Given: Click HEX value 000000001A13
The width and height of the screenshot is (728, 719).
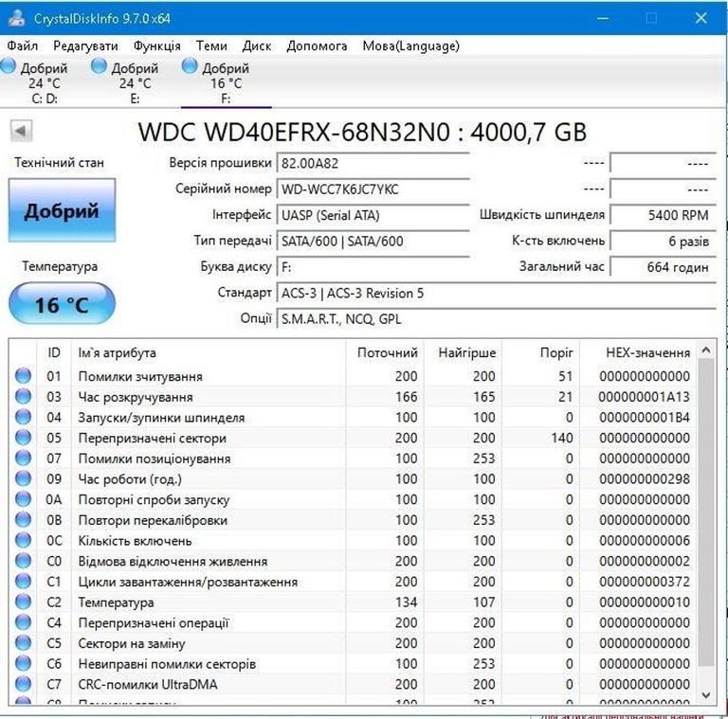Looking at the screenshot, I should pyautogui.click(x=644, y=397).
